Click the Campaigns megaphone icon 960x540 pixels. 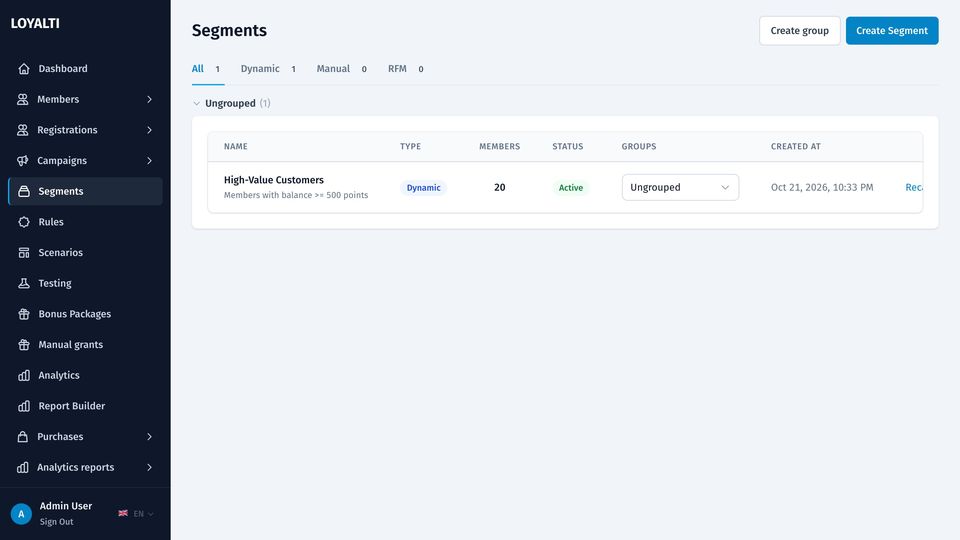[x=23, y=160]
